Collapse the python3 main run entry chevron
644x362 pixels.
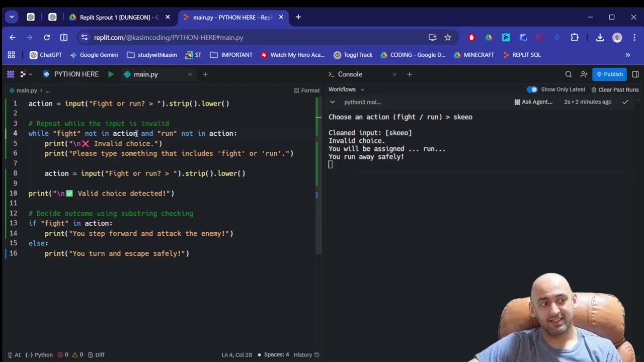(x=332, y=102)
